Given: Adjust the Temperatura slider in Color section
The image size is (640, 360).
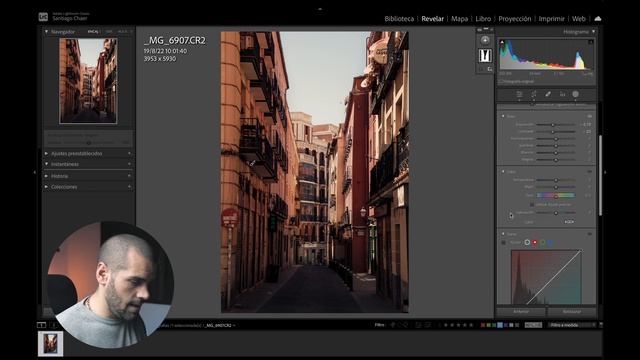Looking at the screenshot, I should point(555,180).
